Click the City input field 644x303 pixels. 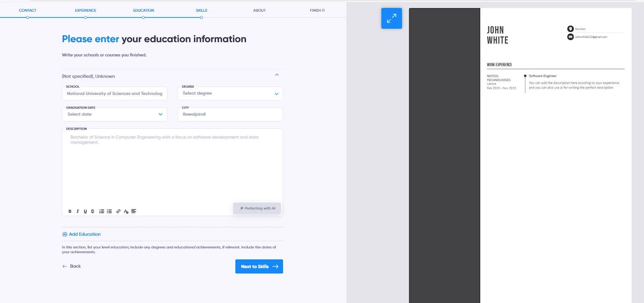[x=230, y=114]
